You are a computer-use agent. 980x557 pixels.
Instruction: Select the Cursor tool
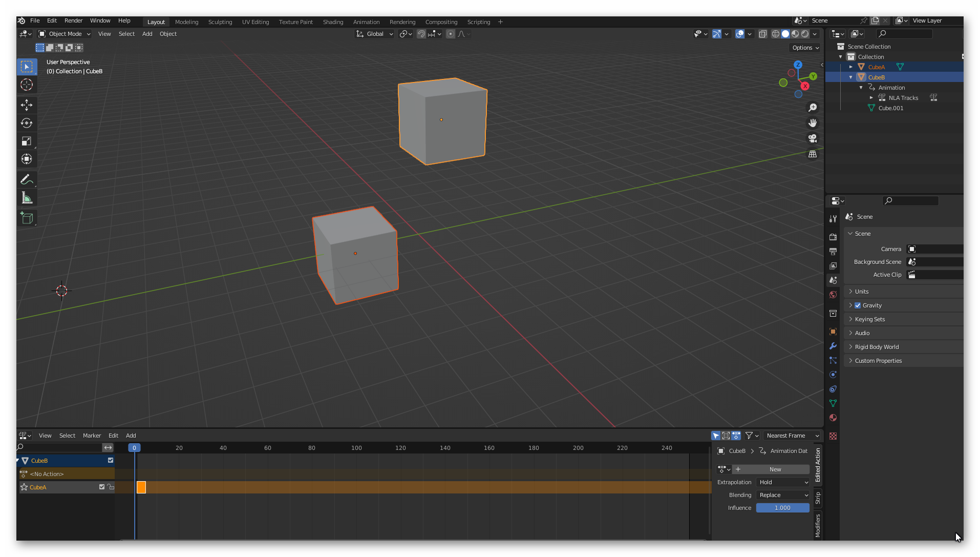coord(27,85)
